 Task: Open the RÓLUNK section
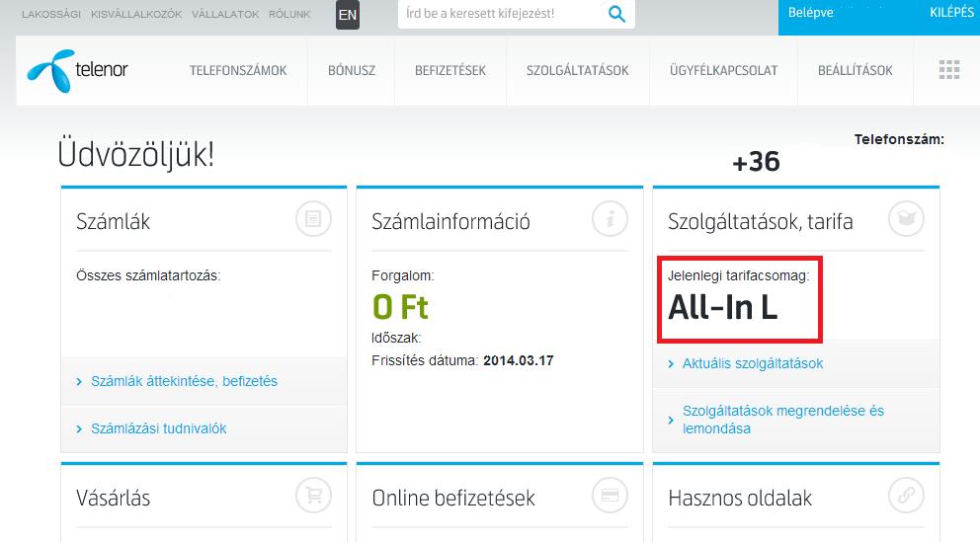click(289, 14)
